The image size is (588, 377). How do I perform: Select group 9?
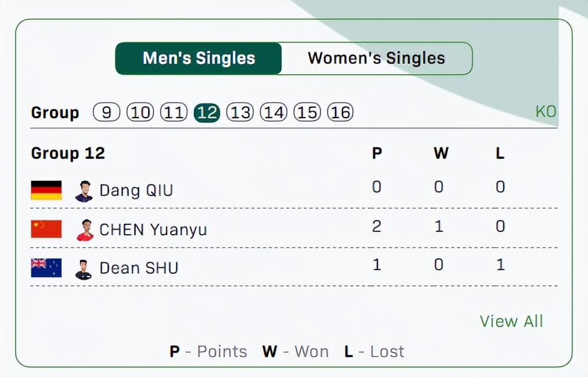pos(106,112)
